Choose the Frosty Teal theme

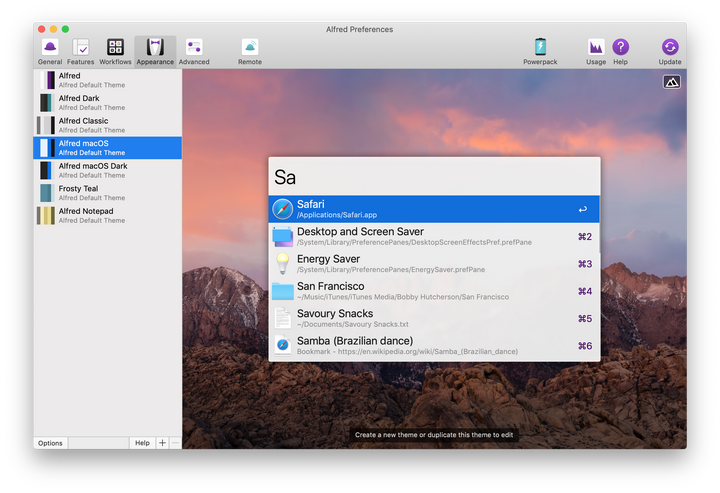click(107, 193)
